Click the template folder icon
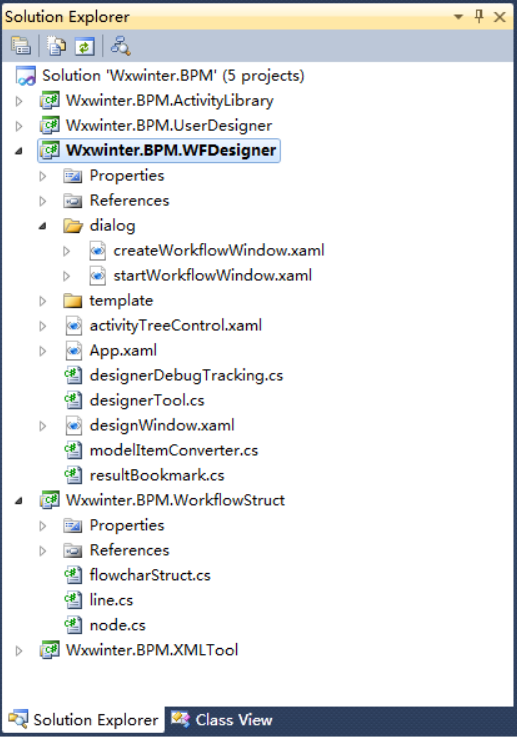Image resolution: width=517 pixels, height=737 pixels. pos(73,300)
